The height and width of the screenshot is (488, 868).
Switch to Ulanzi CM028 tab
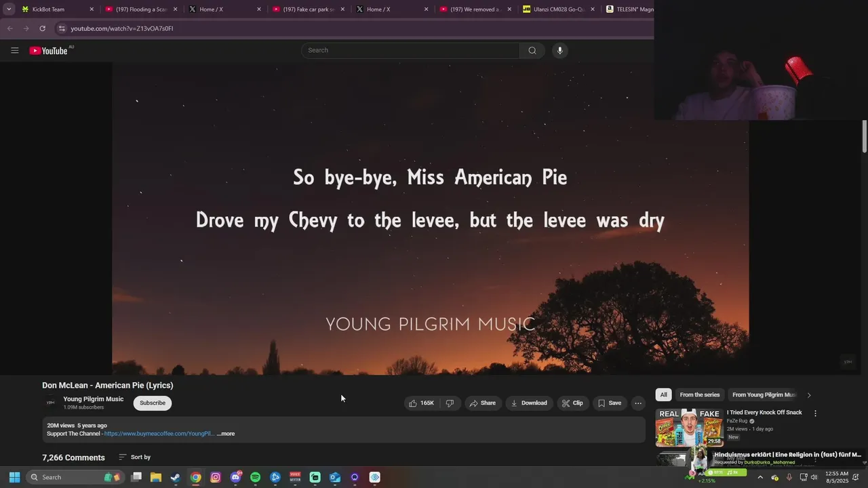coord(558,9)
